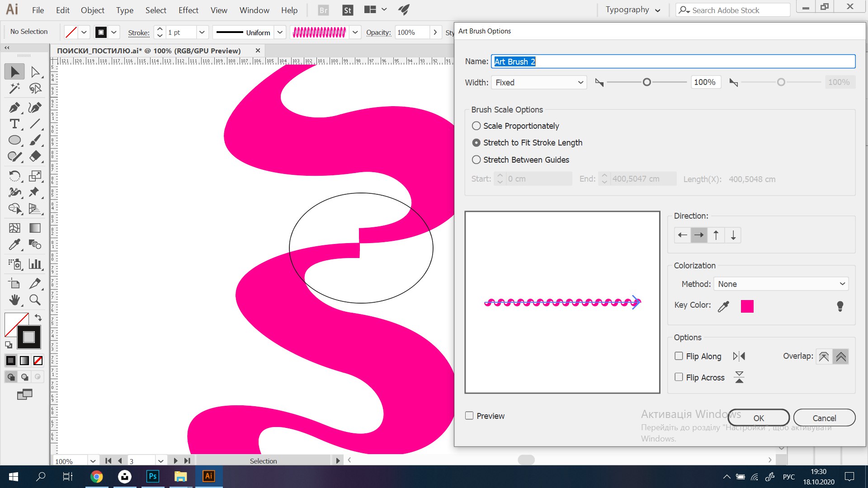Pick key color with eyedropper icon

coord(723,306)
